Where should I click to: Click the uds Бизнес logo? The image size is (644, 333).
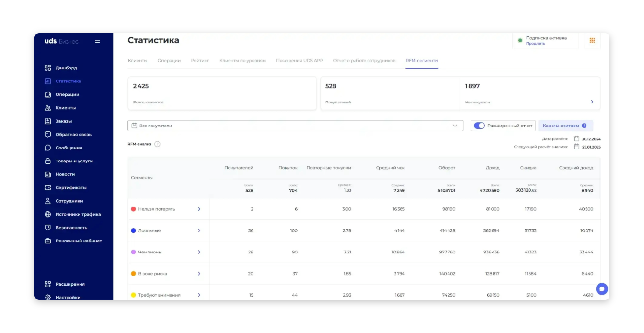coord(61,41)
